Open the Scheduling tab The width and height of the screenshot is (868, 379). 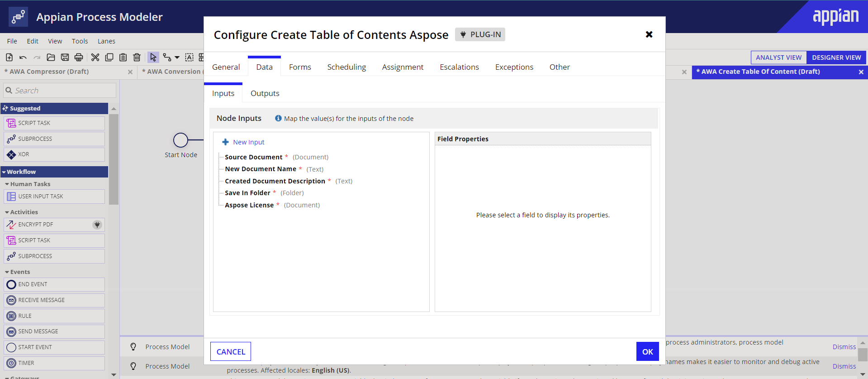point(347,67)
